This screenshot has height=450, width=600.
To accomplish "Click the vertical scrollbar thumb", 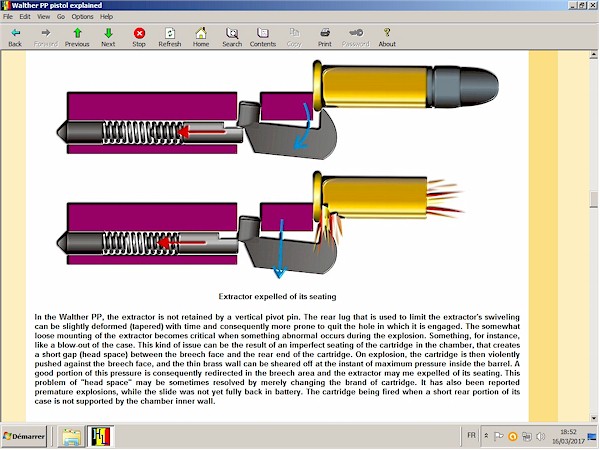I will (x=593, y=200).
